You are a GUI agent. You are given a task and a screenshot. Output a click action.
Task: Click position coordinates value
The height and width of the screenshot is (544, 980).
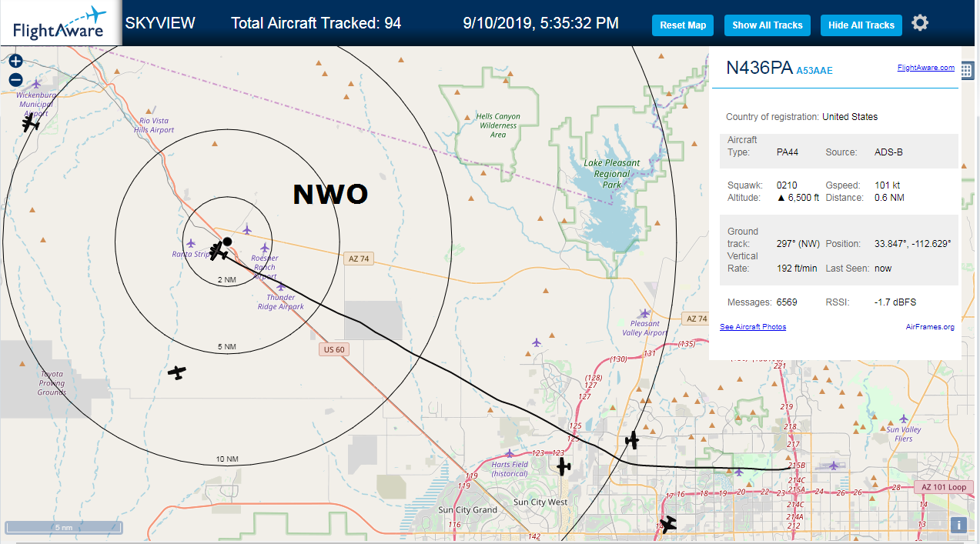tap(913, 244)
